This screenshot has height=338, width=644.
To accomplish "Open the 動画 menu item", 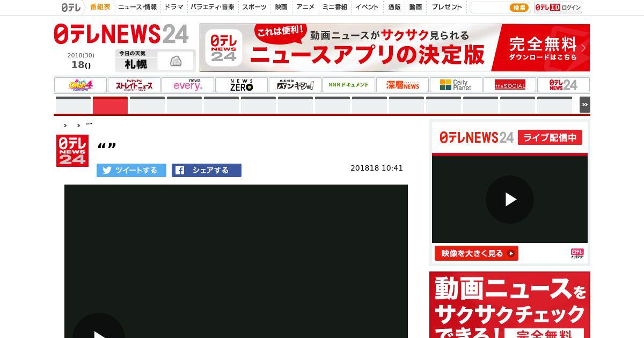I will pos(415,7).
